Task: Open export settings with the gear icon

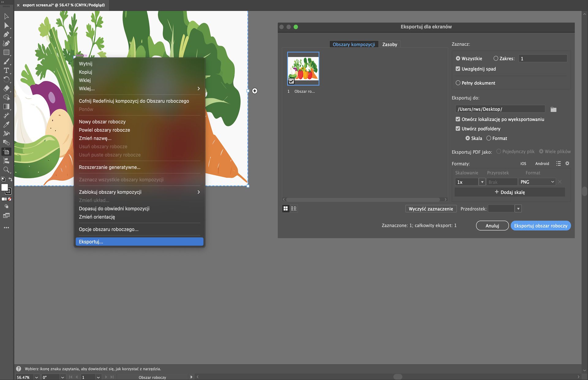Action: point(567,163)
